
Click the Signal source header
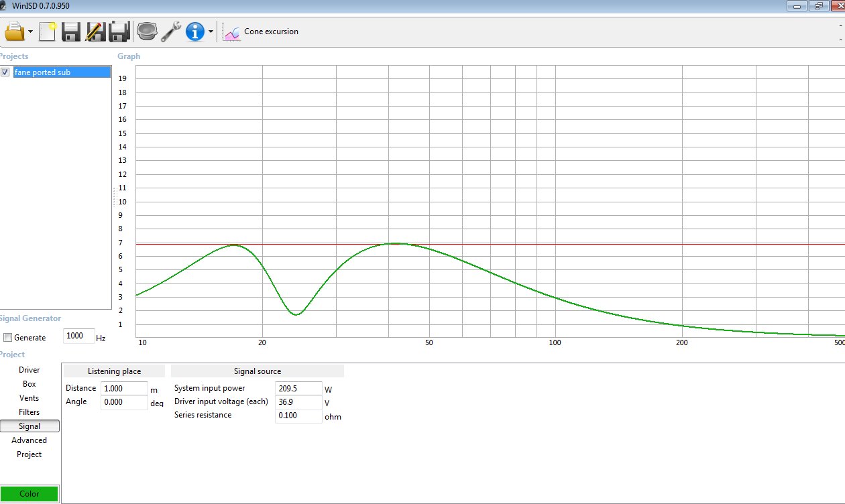[258, 371]
